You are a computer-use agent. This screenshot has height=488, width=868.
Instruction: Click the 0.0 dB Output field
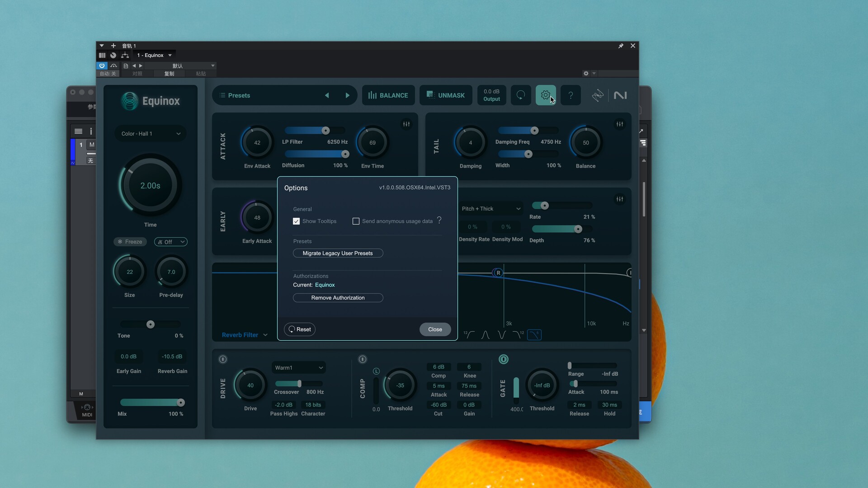[x=491, y=95]
